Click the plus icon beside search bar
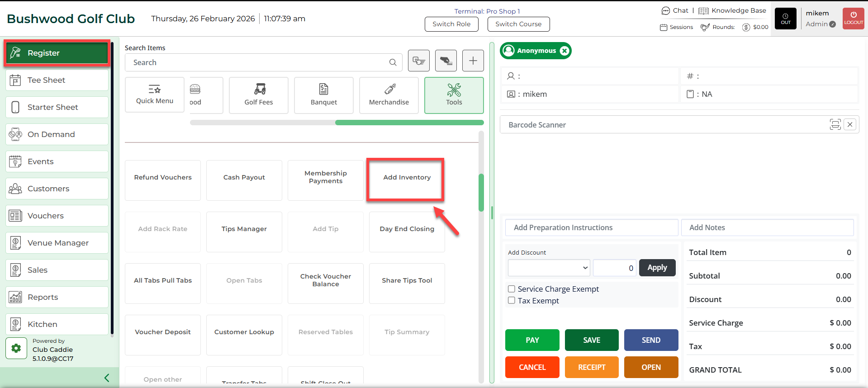Screen dimensions: 868x388 click(x=473, y=61)
